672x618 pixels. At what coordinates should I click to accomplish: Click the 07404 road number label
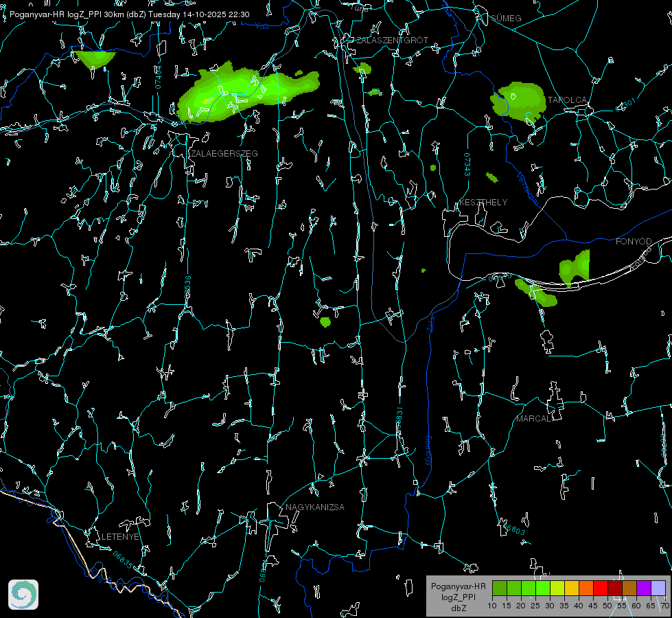158,78
